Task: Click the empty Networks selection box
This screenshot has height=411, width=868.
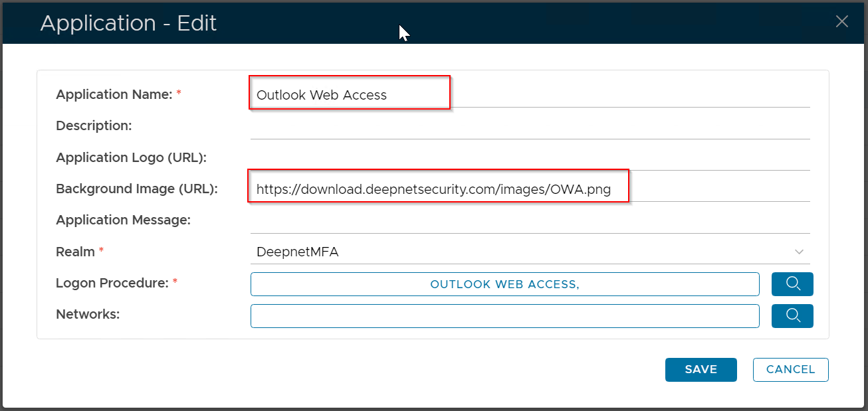Action: pos(504,316)
